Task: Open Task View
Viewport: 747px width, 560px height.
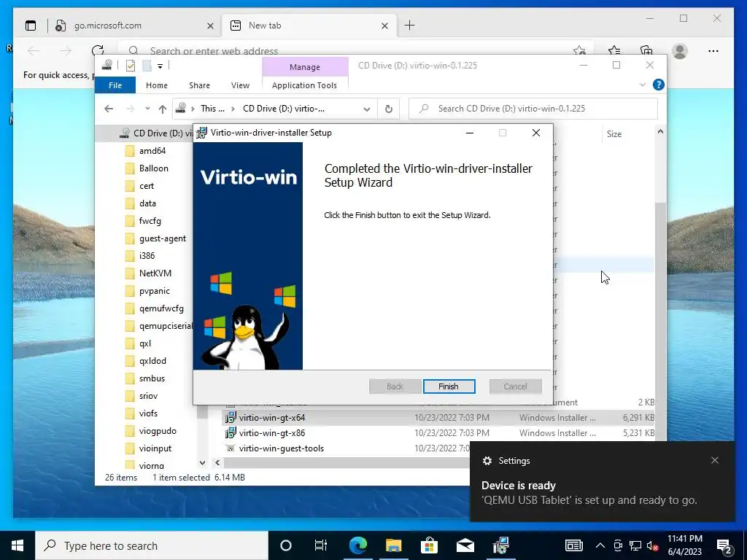Action: pos(321,545)
